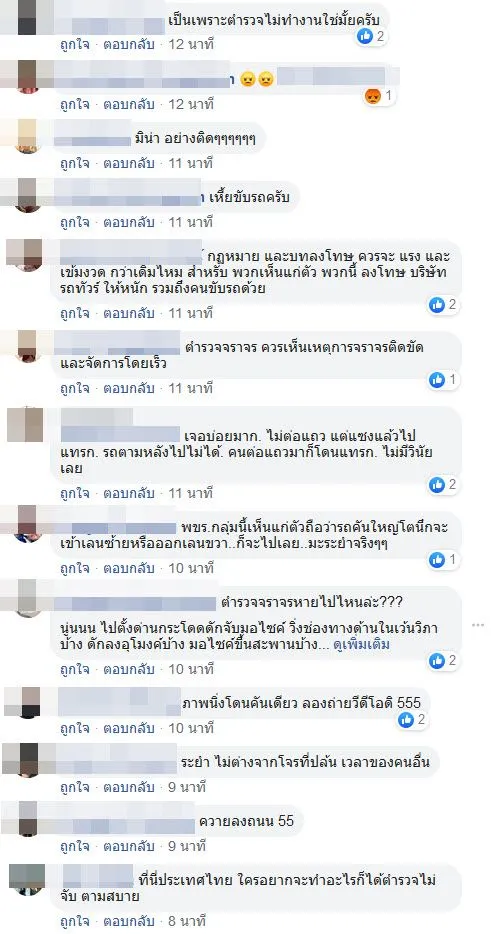Open the three-dot options menu beside comment

tap(477, 625)
